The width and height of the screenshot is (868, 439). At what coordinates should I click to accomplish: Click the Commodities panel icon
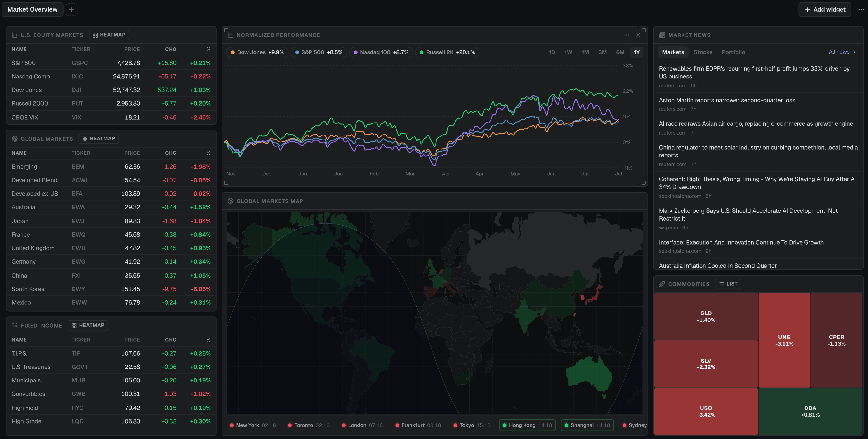pyautogui.click(x=662, y=284)
